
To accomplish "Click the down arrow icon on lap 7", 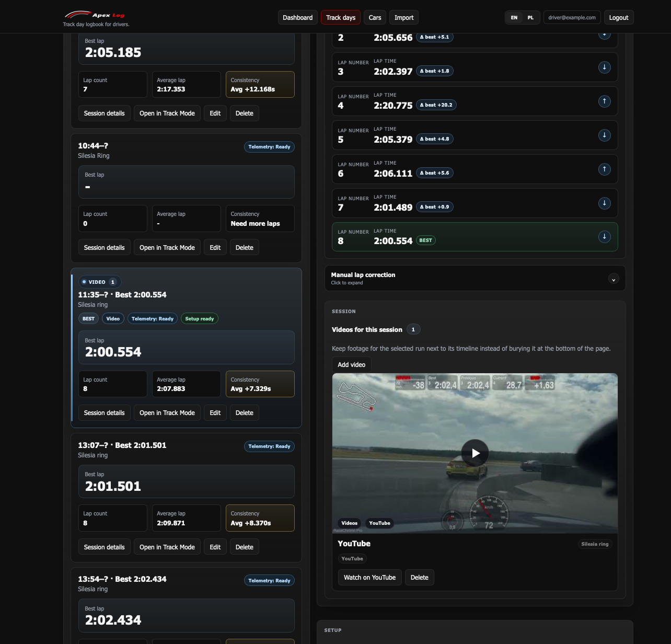I will [604, 203].
